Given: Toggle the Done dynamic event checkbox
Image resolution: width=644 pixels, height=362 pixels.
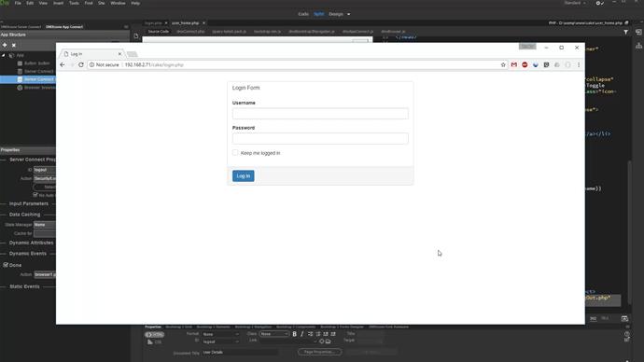Looking at the screenshot, I should coord(6,265).
